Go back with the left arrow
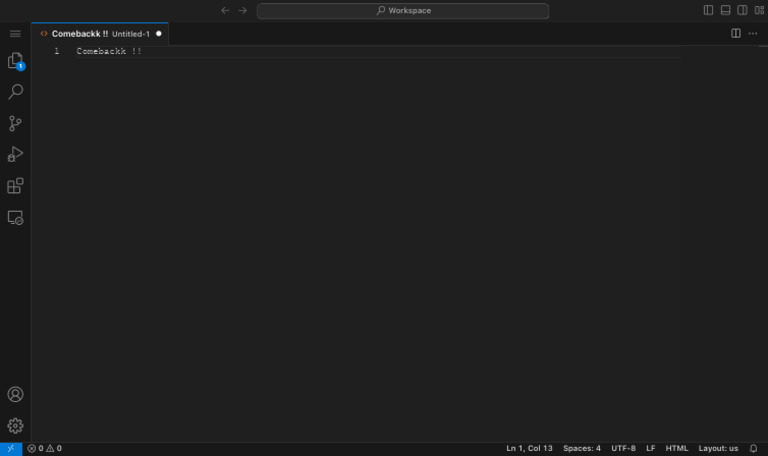This screenshot has height=456, width=768. 225,10
